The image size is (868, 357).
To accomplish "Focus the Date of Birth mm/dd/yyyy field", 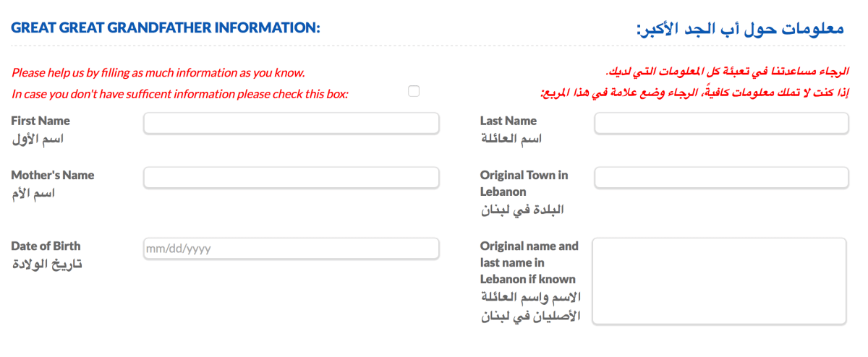I will click(x=292, y=249).
